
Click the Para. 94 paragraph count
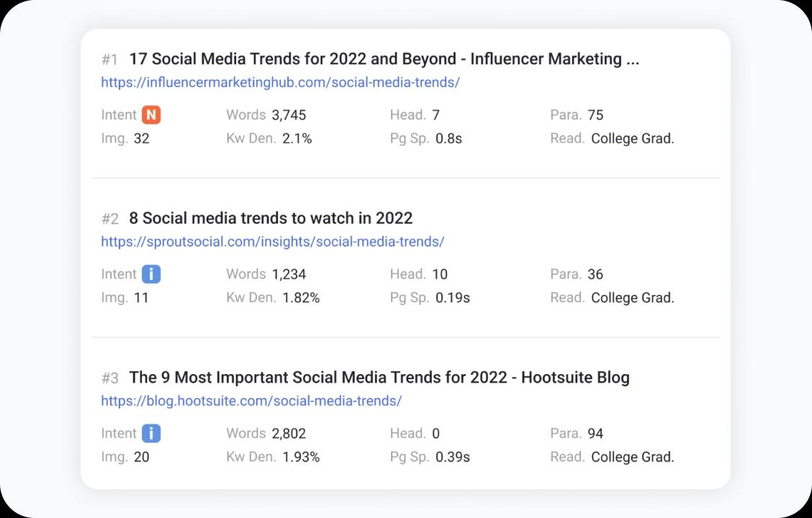(x=595, y=433)
